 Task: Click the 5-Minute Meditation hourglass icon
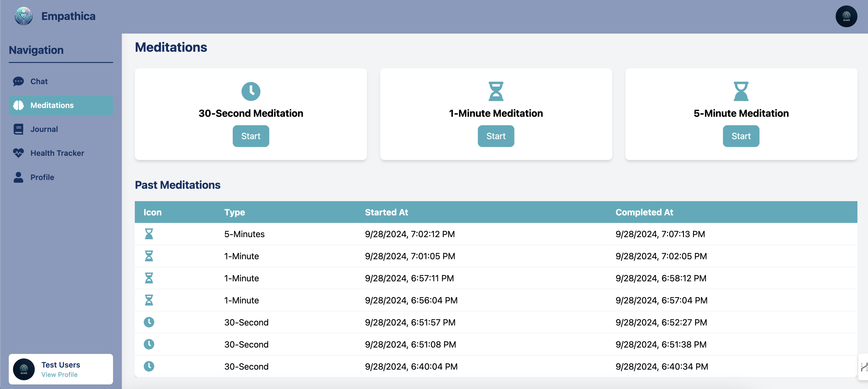click(x=741, y=91)
